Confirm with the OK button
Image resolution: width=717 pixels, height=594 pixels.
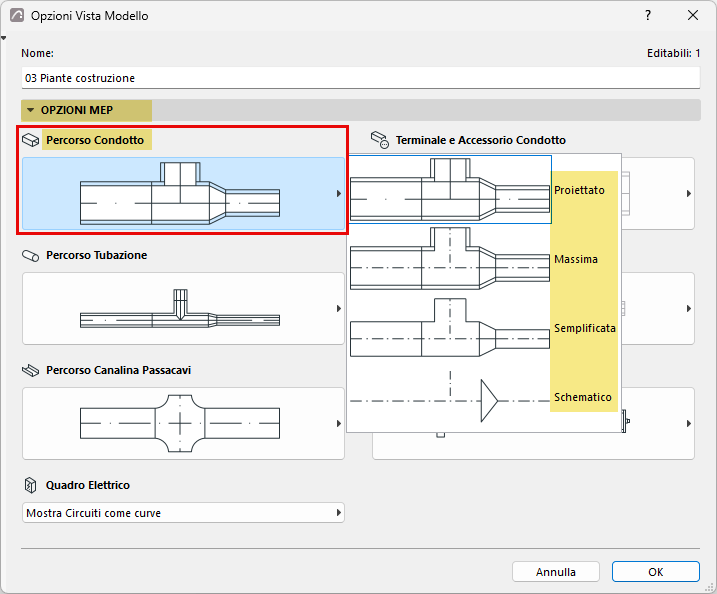[x=656, y=572]
